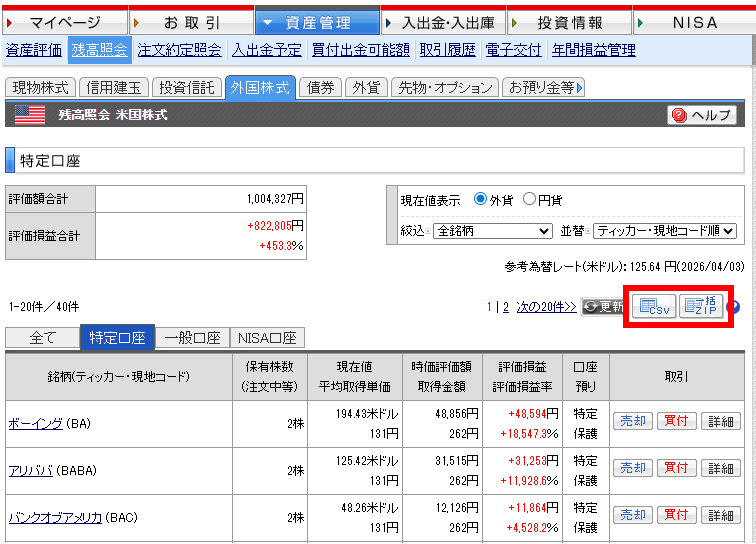Open 並替 sort order dropdown
Image resolution: width=756 pixels, height=544 pixels.
click(x=664, y=231)
